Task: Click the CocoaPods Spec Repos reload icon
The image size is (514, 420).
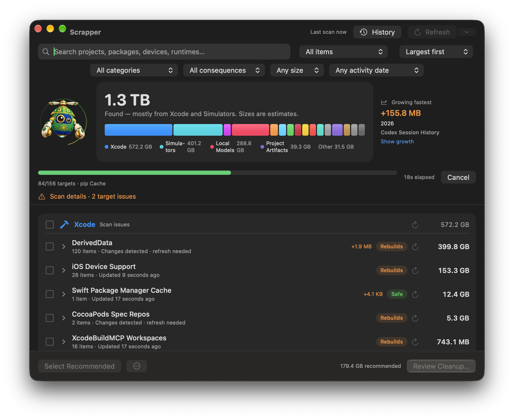Action: (415, 318)
